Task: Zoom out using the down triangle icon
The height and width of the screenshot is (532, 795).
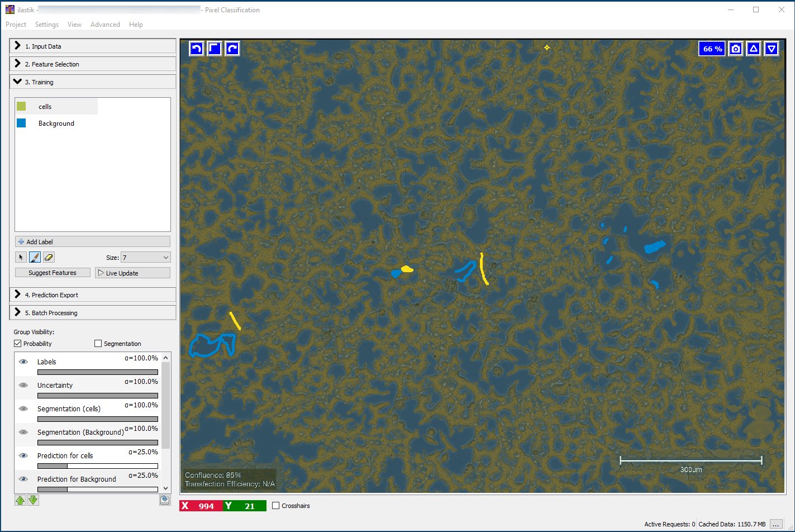Action: tap(772, 49)
